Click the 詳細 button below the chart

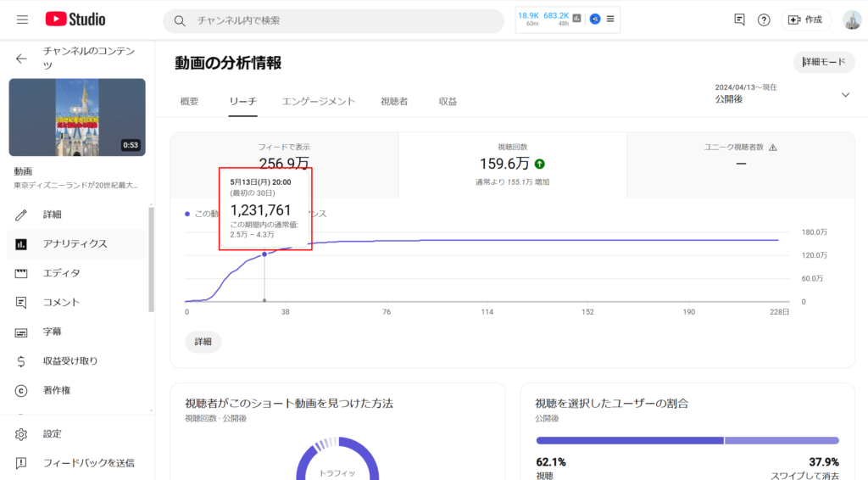click(203, 342)
